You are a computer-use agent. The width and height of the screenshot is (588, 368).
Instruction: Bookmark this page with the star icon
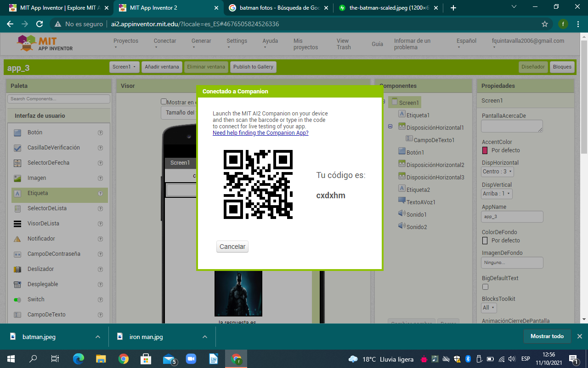click(545, 24)
